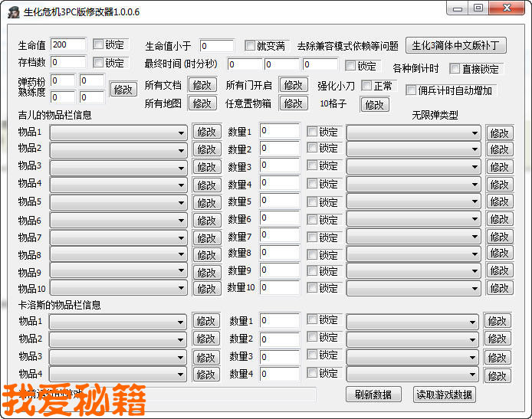
Task: Click the 读取游戏数据 button
Action: [x=444, y=394]
